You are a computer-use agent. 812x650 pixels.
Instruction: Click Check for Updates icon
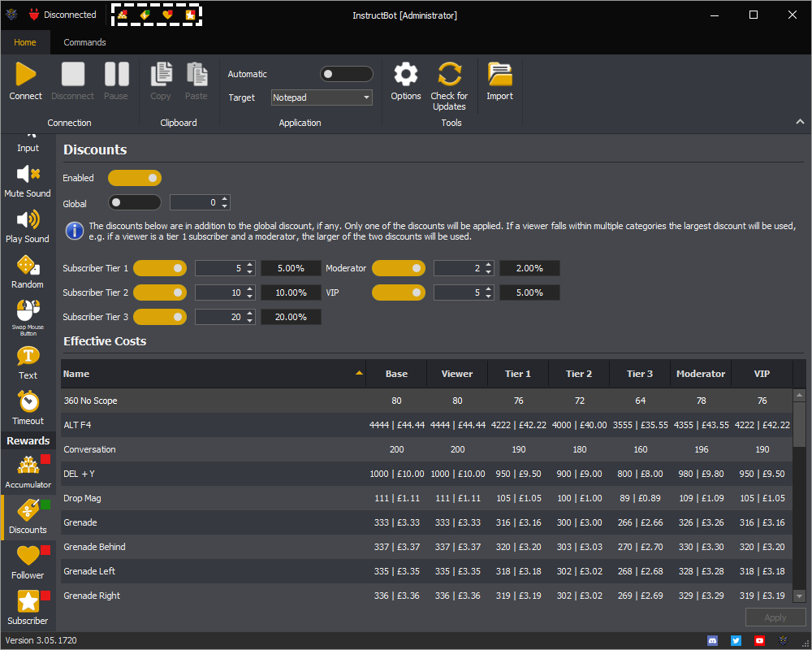pos(449,74)
